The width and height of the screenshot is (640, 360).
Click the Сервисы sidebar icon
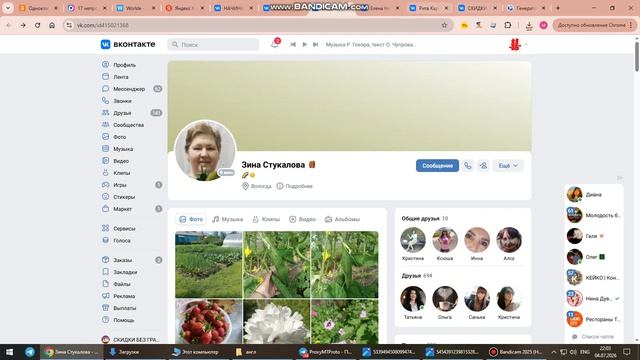(105, 228)
